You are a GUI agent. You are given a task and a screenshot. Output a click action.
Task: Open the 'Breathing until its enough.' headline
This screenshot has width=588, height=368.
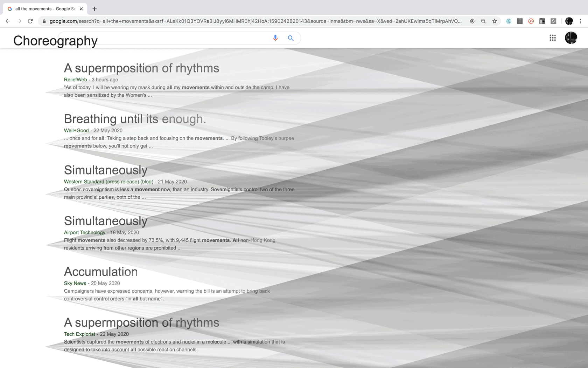point(135,119)
